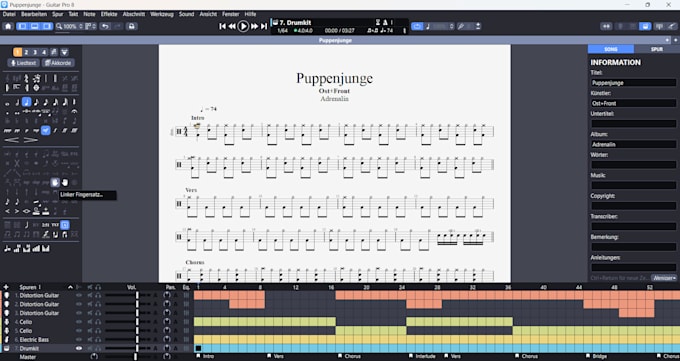Open equalizer for Distortion Guitar track 1
680x361 pixels.
(186, 295)
